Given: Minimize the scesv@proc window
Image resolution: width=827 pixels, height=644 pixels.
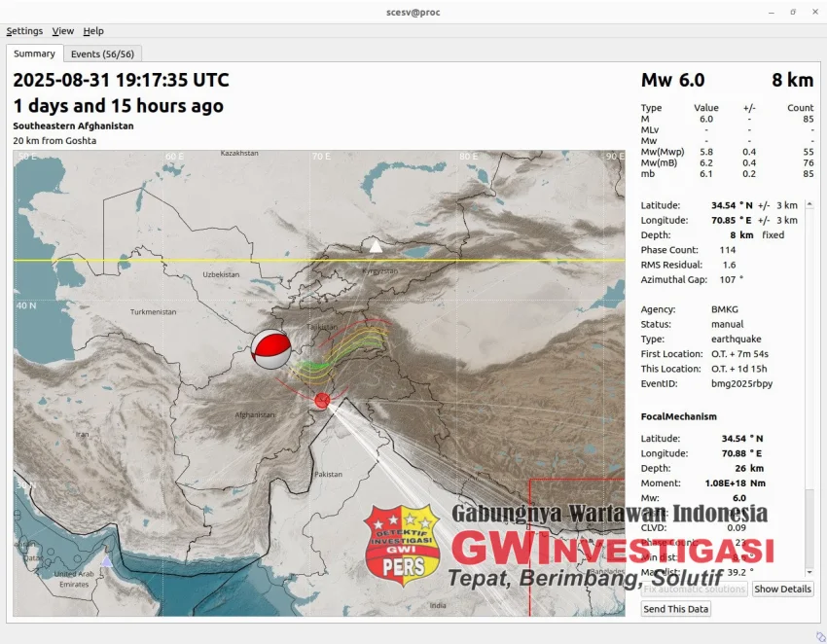Looking at the screenshot, I should (772, 12).
